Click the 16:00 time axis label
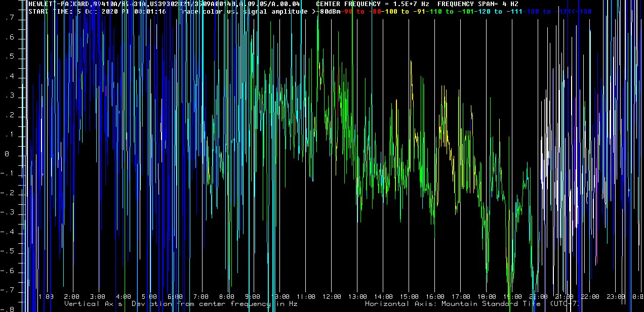Viewport: 644px width, 312px height. pos(435,297)
